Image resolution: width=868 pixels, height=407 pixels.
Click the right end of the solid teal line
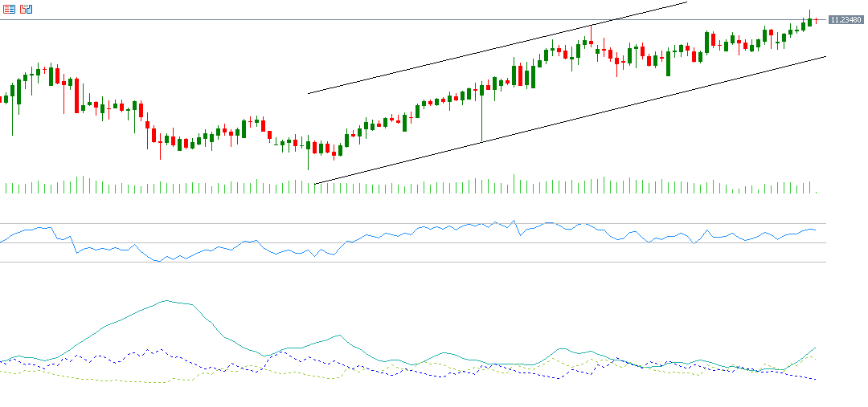click(x=815, y=348)
